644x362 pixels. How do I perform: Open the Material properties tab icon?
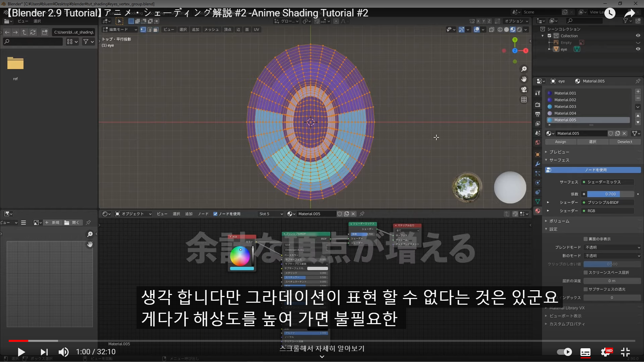(x=538, y=211)
